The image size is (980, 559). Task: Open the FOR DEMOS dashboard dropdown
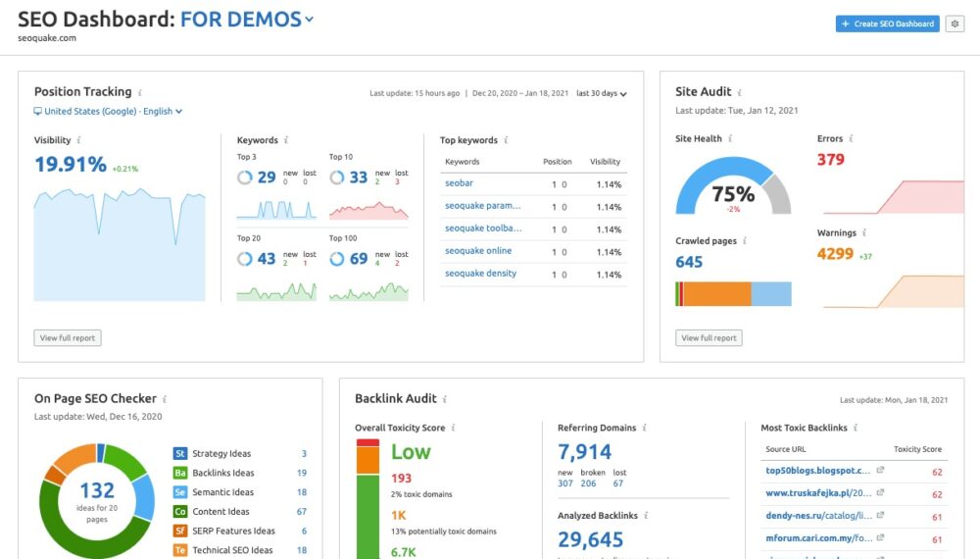coord(247,20)
